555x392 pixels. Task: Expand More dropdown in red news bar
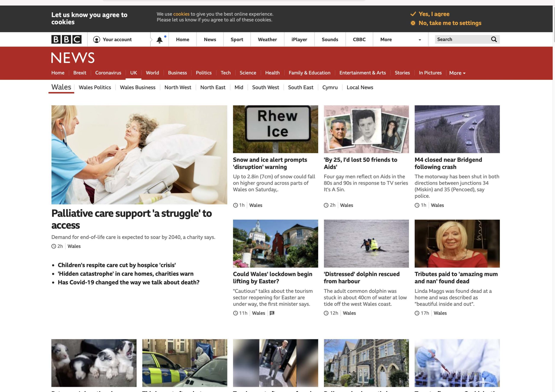tap(457, 73)
